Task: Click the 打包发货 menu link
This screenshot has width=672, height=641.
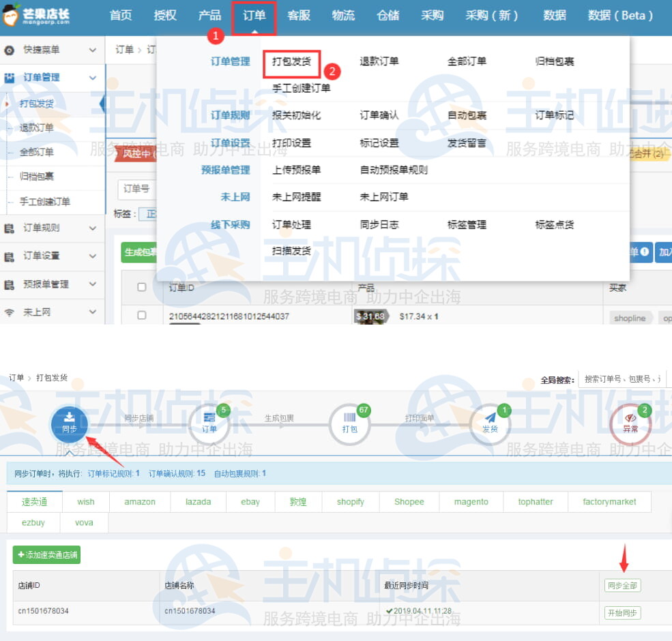Action: tap(291, 61)
